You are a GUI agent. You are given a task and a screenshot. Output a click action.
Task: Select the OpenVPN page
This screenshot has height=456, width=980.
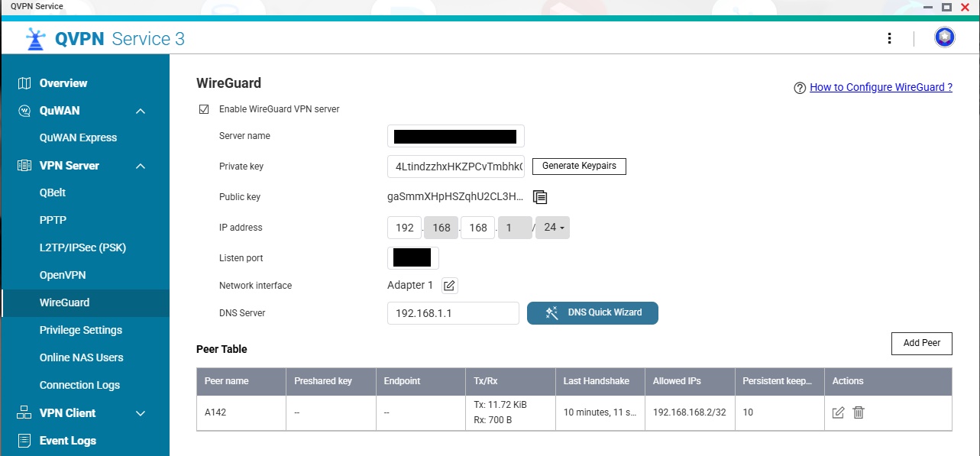click(x=63, y=276)
